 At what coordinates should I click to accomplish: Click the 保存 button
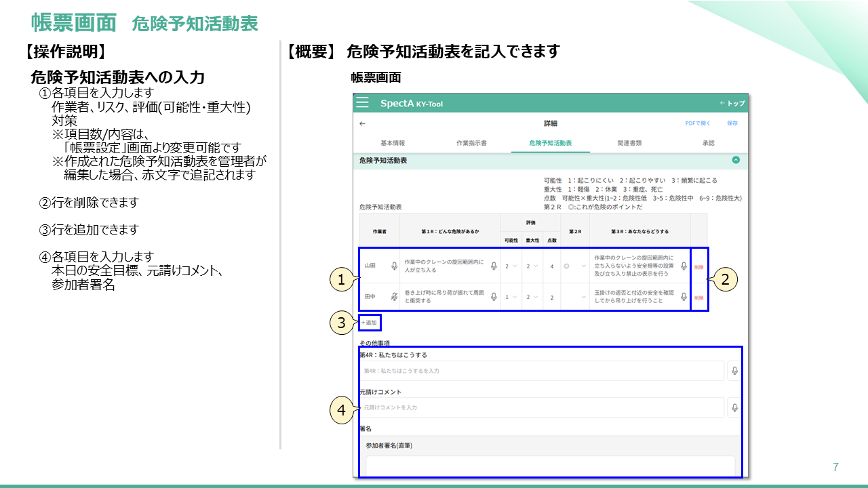[x=732, y=124]
